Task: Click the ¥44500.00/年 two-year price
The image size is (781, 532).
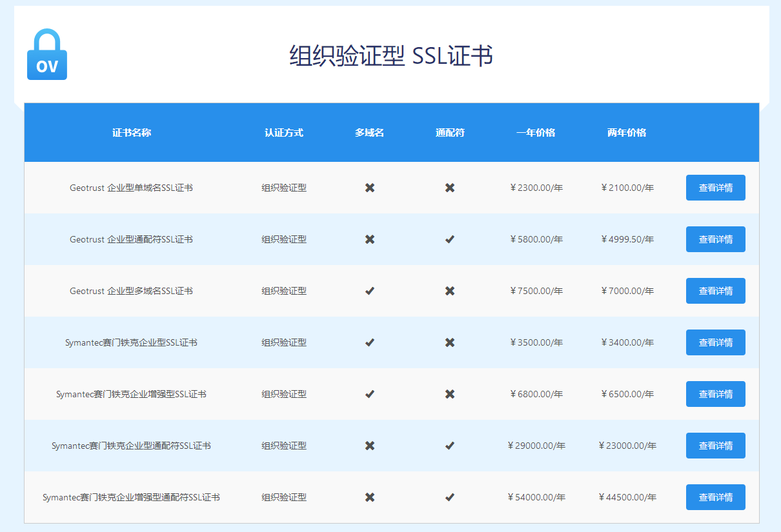Action: coord(627,497)
